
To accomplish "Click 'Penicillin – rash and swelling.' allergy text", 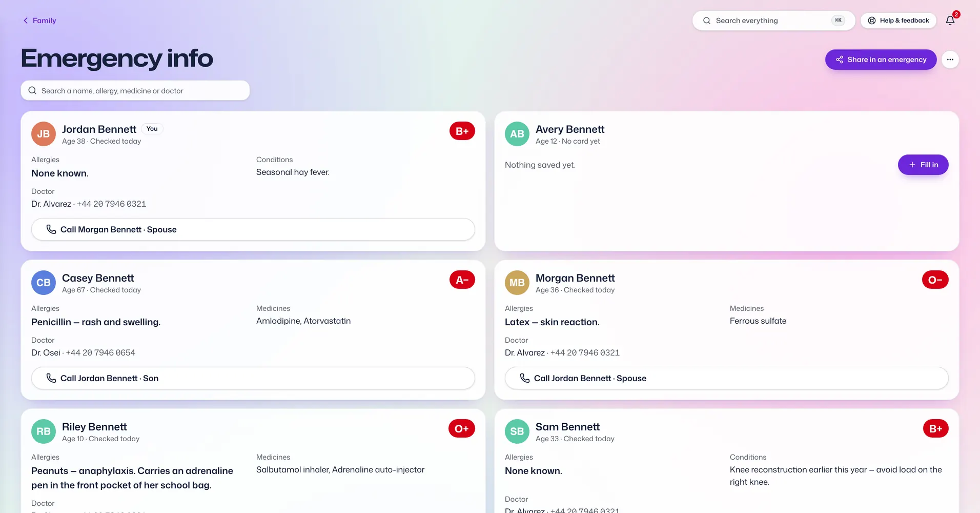I will 96,322.
